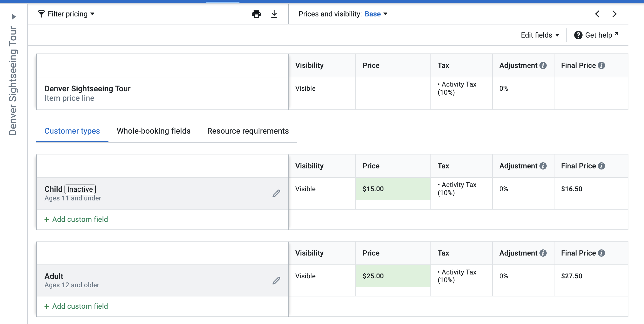Screen dimensions: 644x324
Task: Click 0% adjustment in Child row
Action: [504, 189]
